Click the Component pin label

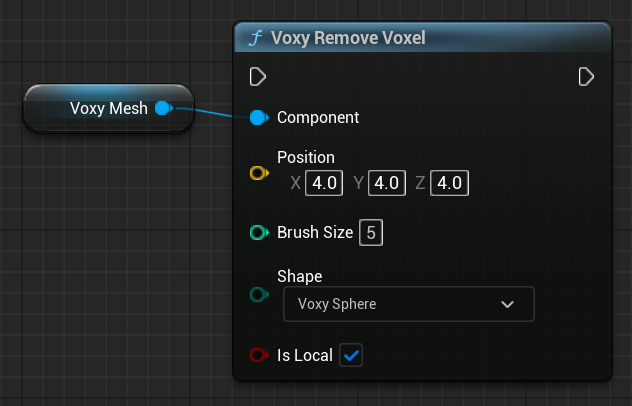[x=318, y=117]
